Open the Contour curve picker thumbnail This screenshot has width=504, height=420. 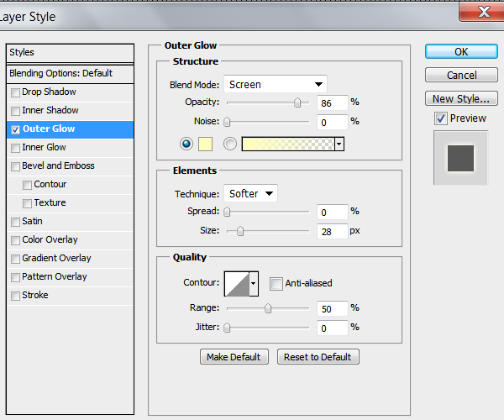pos(237,284)
